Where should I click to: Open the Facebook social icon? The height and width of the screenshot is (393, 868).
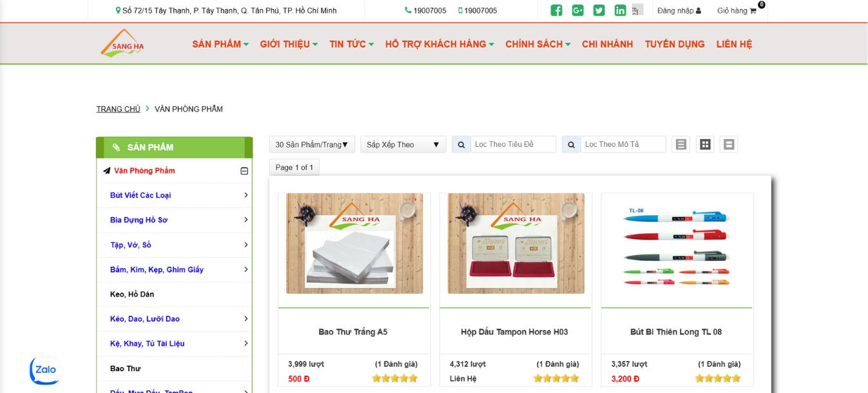556,10
